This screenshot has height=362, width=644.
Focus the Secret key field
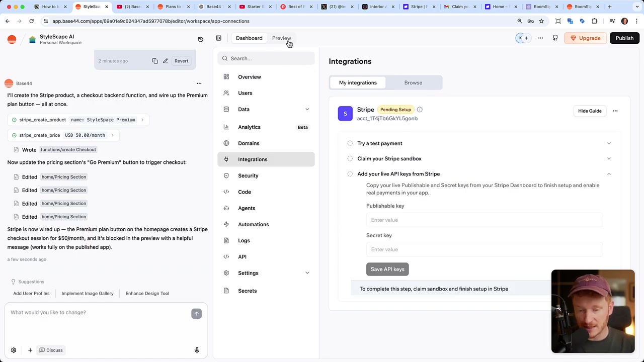point(485,249)
